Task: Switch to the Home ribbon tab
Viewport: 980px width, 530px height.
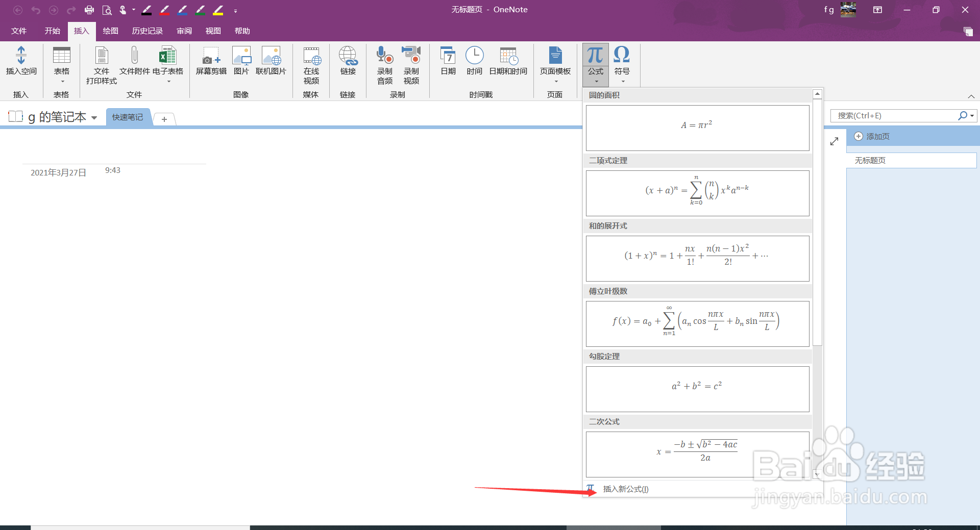Action: (52, 31)
